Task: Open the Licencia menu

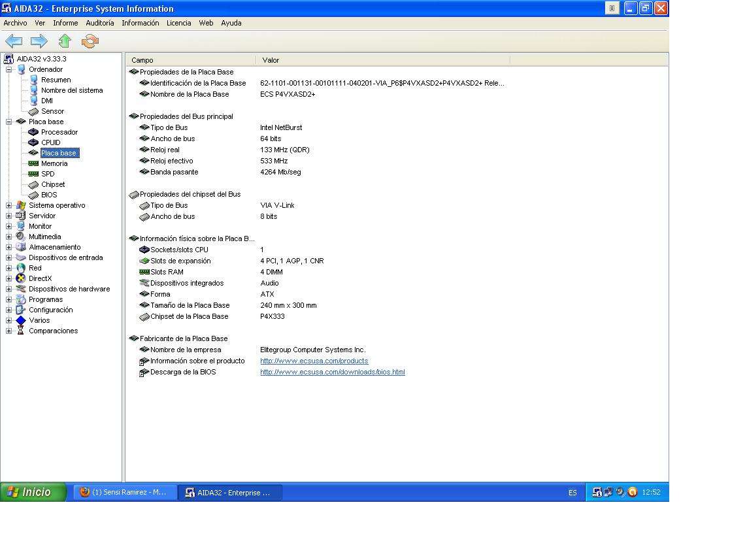Action: (178, 23)
